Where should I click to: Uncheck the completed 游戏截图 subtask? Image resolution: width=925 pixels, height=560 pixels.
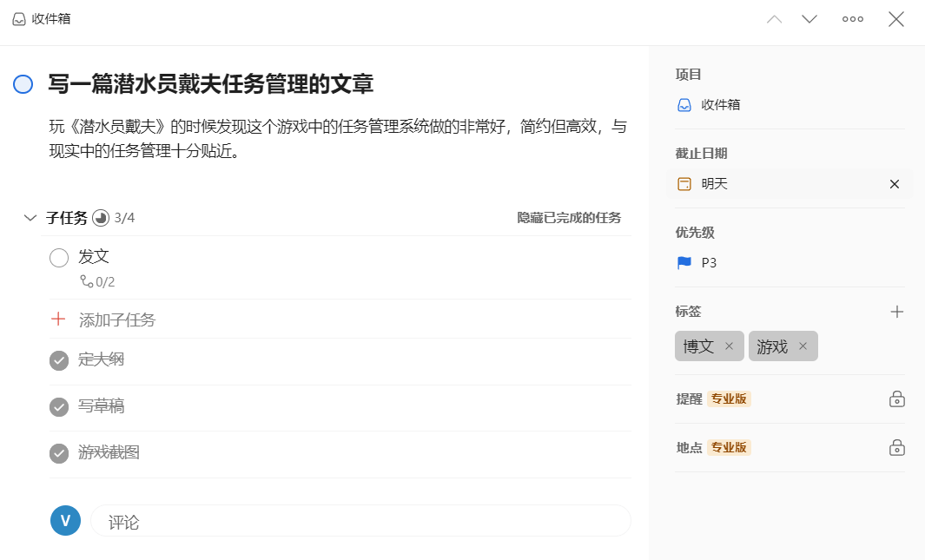(x=59, y=453)
